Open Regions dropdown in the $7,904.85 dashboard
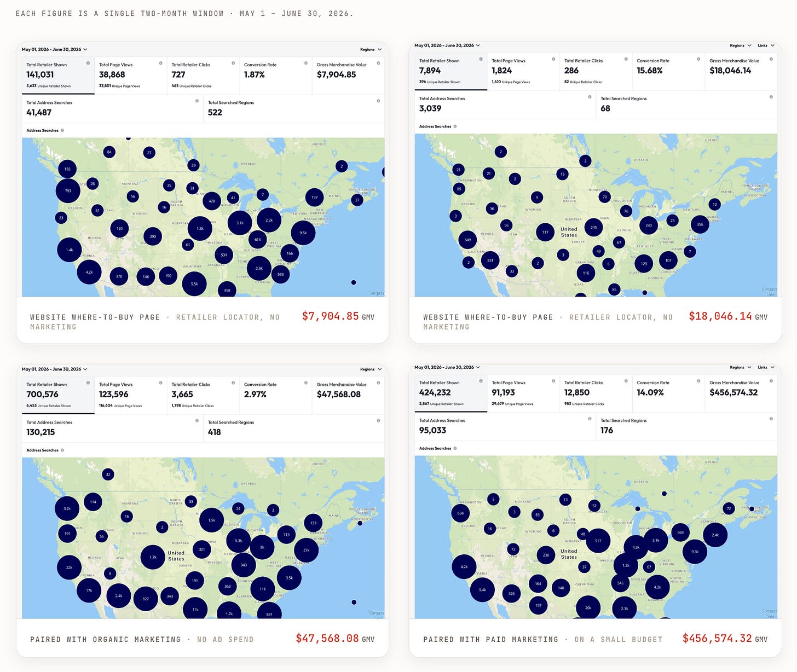This screenshot has width=797, height=672. (x=371, y=49)
